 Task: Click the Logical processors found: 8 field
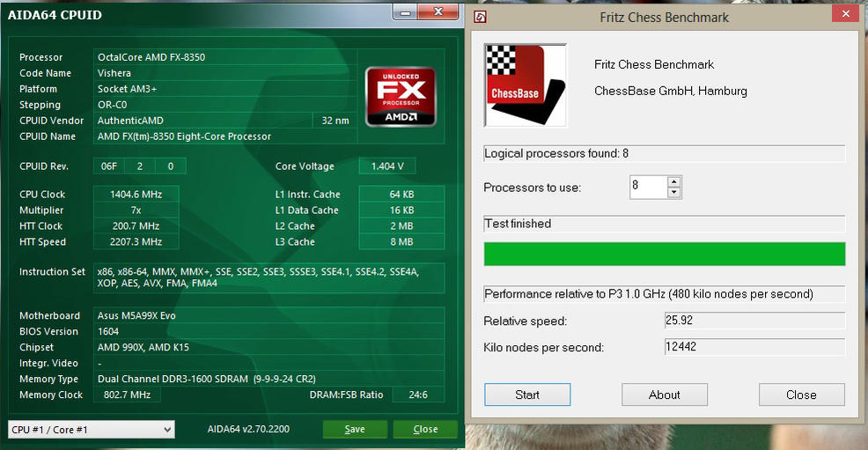tap(665, 153)
